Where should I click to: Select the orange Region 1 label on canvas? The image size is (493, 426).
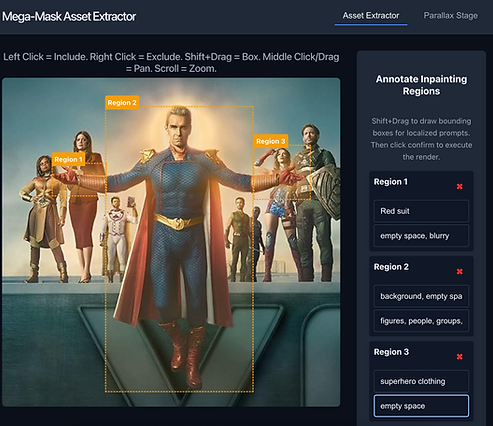pos(68,159)
